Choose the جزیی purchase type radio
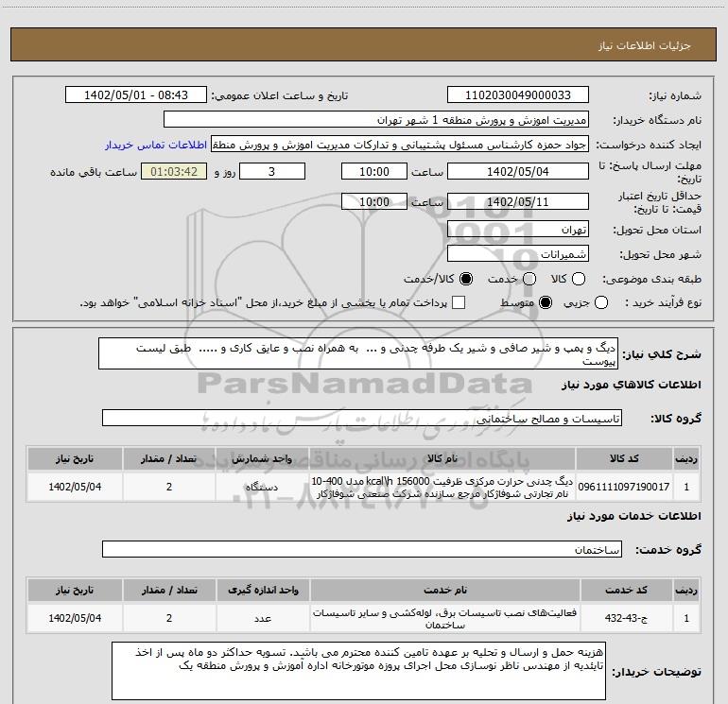 pyautogui.click(x=601, y=302)
